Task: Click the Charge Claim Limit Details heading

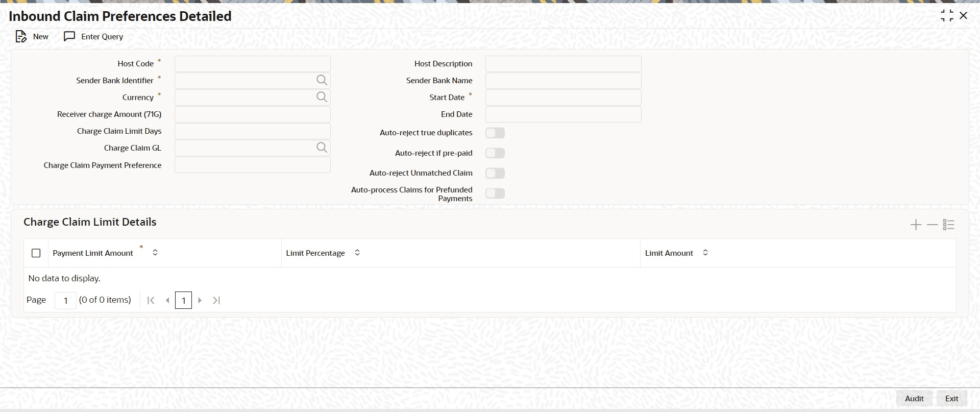Action: coord(90,222)
